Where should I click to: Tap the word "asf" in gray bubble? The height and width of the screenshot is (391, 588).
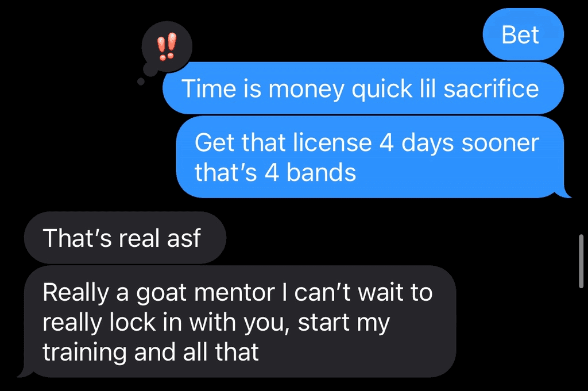[184, 238]
